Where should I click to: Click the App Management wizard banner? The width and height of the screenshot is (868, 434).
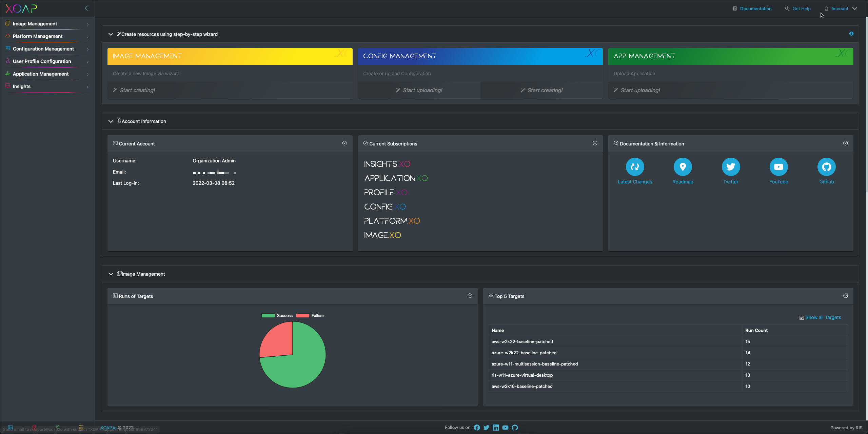(731, 56)
